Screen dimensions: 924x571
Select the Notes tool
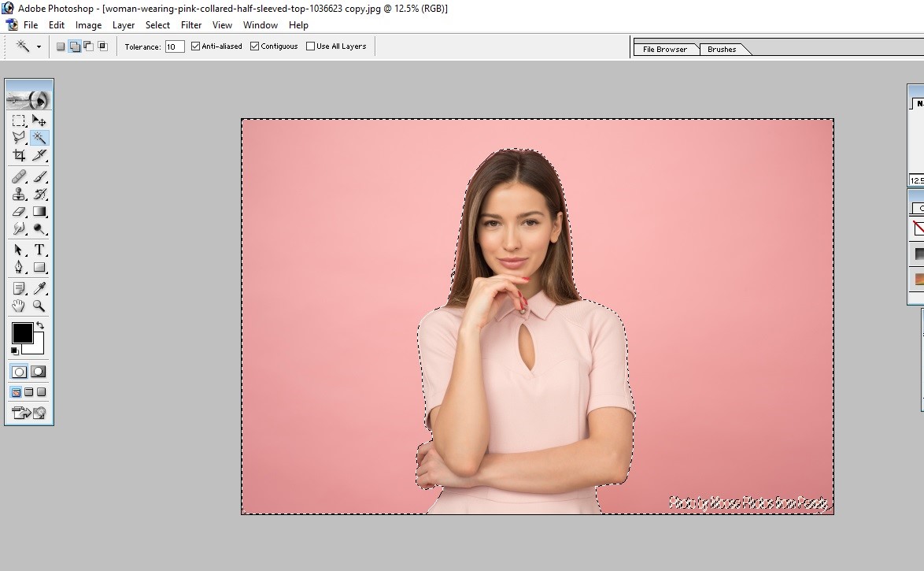tap(19, 287)
